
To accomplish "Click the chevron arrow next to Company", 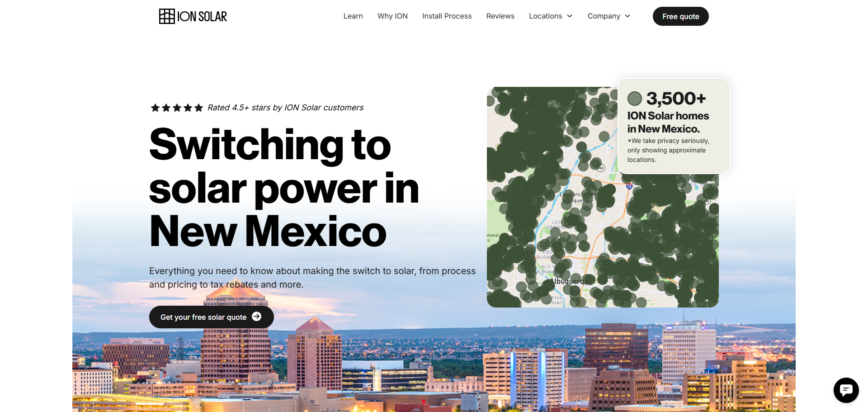I will (627, 16).
